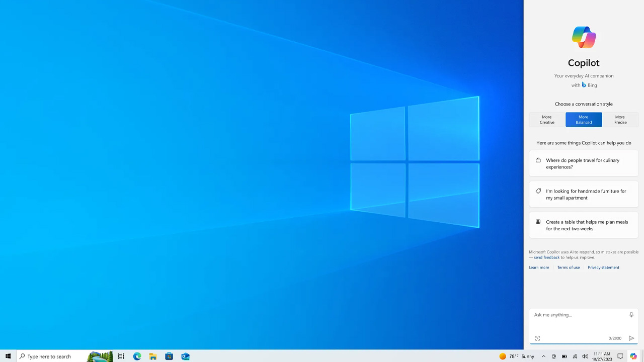The image size is (644, 362).
Task: Launch Microsoft Edge from the taskbar
Action: click(x=137, y=356)
